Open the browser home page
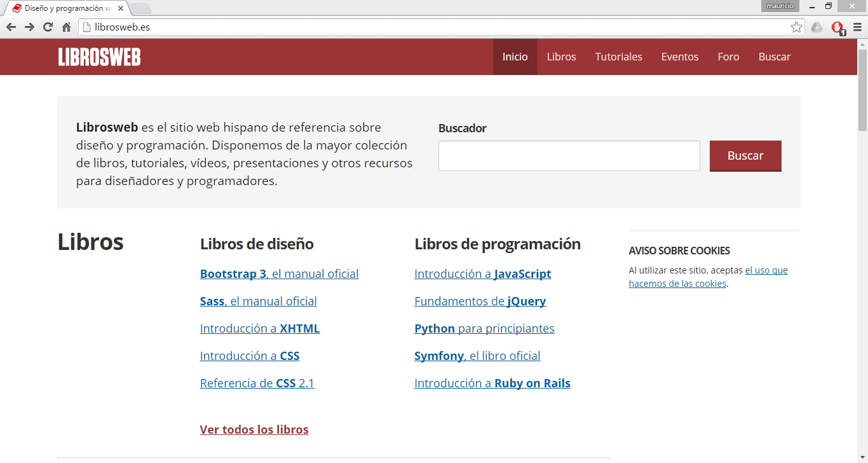Screen dimensions: 868x463 point(66,27)
